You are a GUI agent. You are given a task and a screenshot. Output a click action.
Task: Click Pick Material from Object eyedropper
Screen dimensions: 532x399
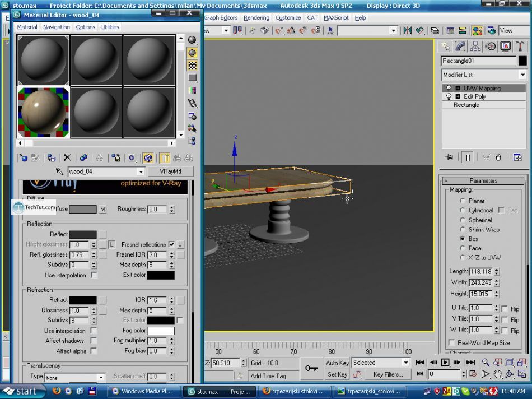pos(60,171)
